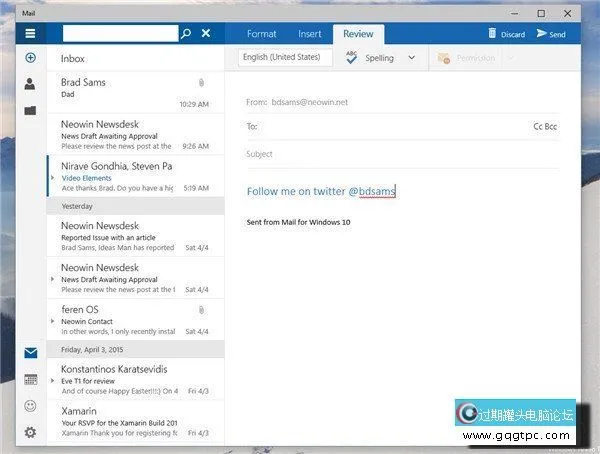600x454 pixels.
Task: Switch to the Format tab
Action: (x=261, y=34)
